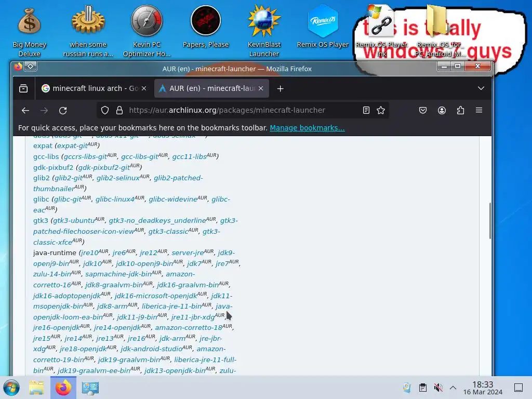Open Firefox View icon left of tabs
The height and width of the screenshot is (399, 532).
[23, 88]
